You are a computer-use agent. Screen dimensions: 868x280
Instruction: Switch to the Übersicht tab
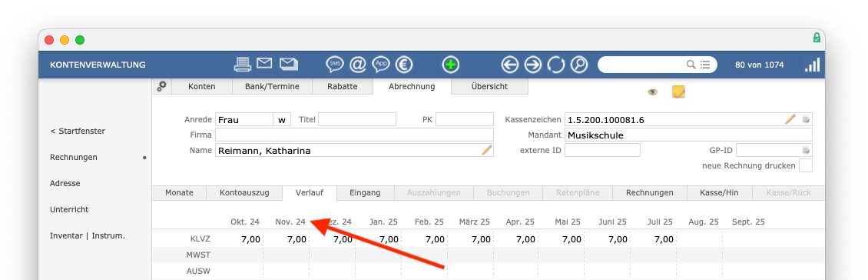489,86
